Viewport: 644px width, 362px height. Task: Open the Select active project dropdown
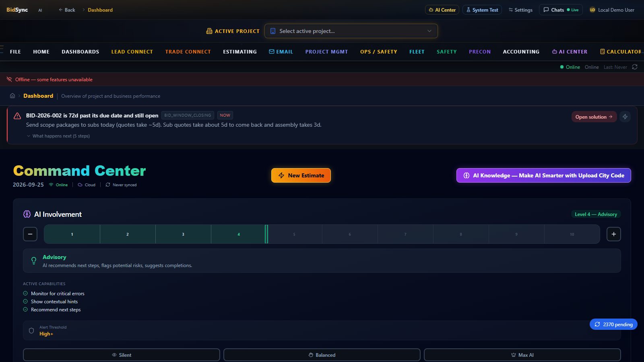pyautogui.click(x=351, y=31)
